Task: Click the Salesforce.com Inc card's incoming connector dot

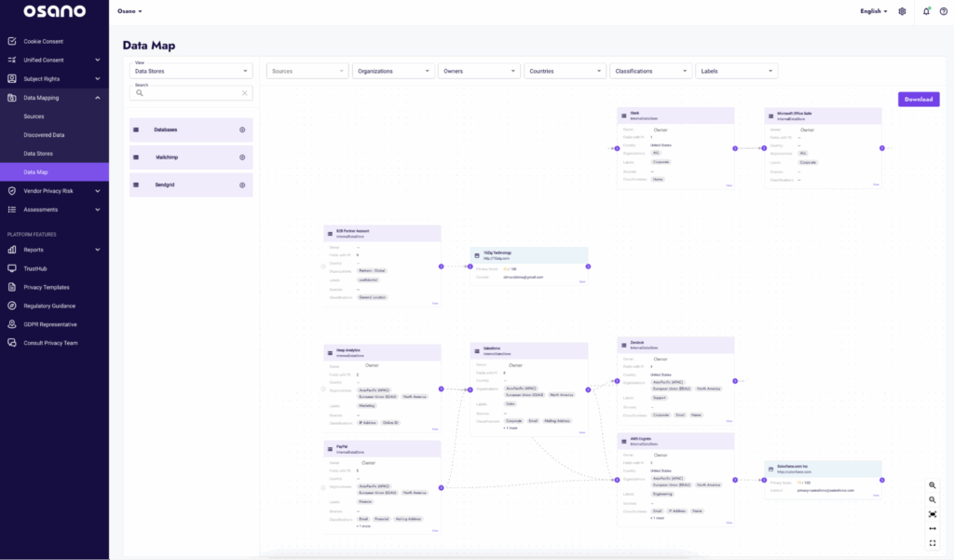Action: pos(764,480)
